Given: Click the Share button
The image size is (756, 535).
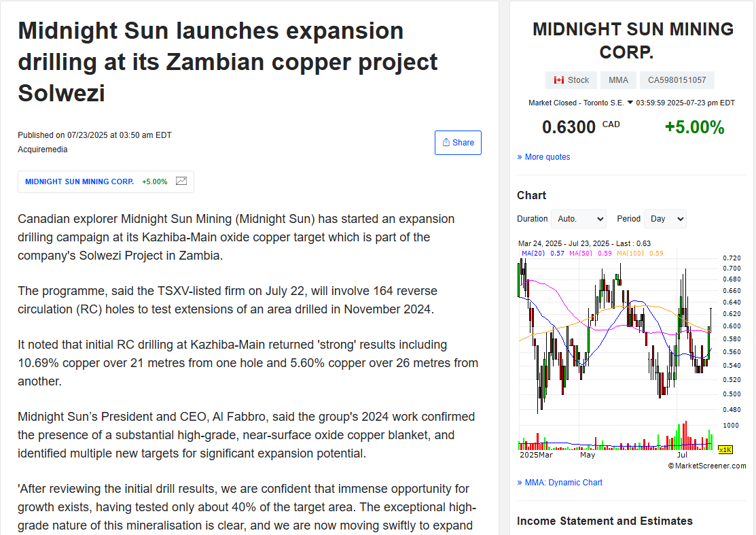Looking at the screenshot, I should (458, 143).
